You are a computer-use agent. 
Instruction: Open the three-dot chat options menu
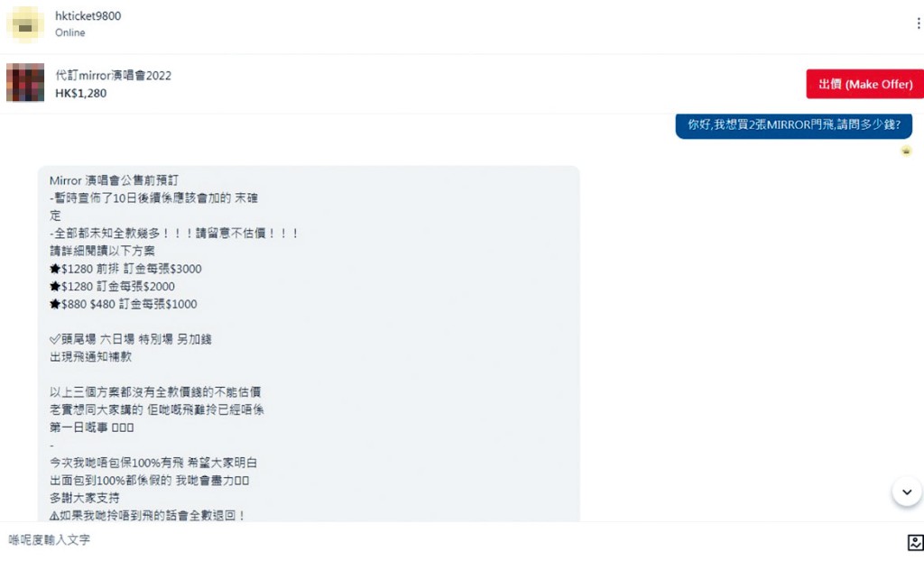point(918,23)
